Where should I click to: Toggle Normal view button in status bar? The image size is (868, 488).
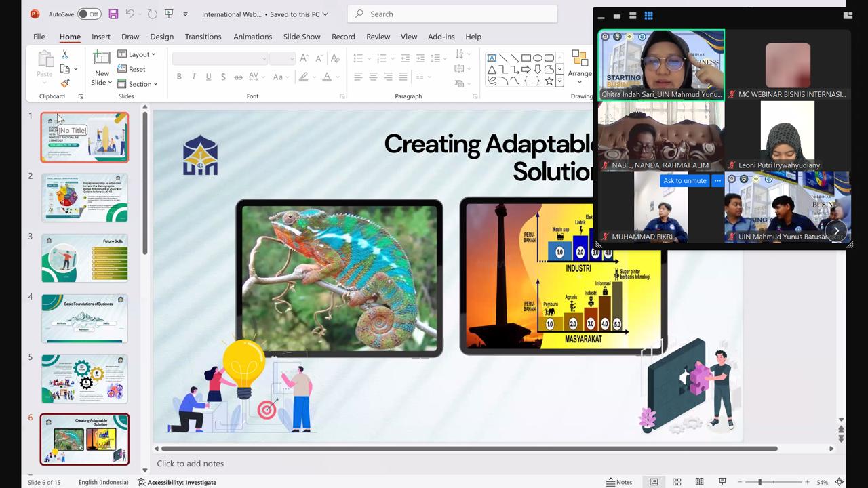tap(654, 482)
